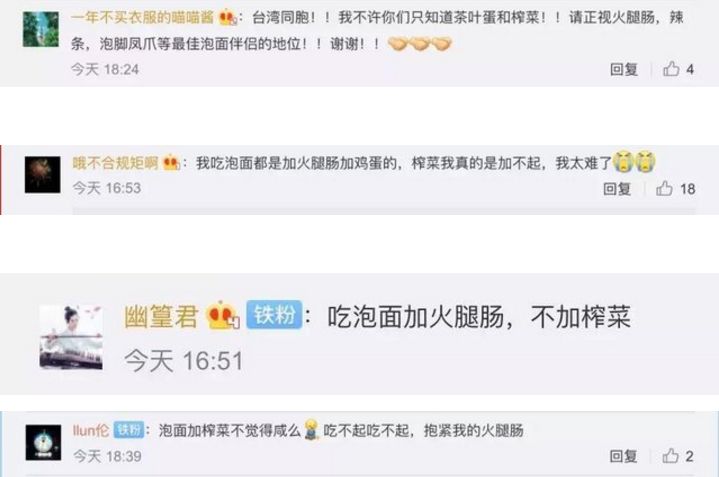Screen dimensions: 719x477
Task: Open username link llun伦
Action: [91, 430]
